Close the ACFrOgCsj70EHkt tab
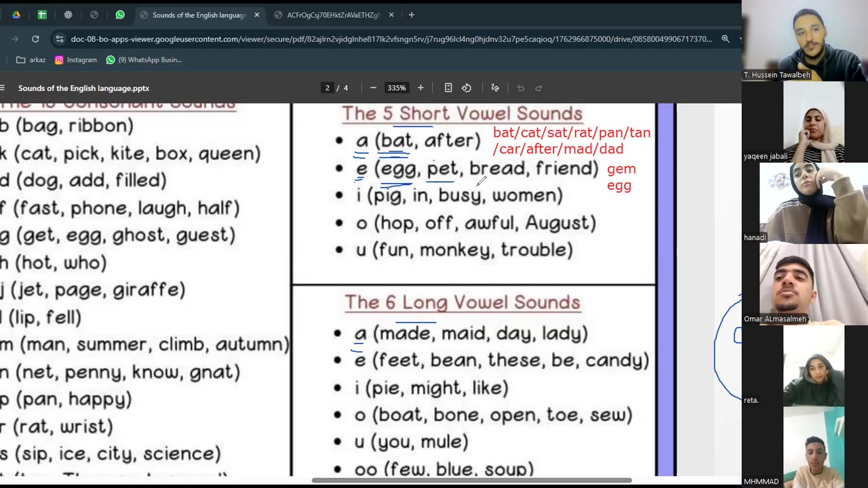Screen dimensions: 868x488 [391, 15]
